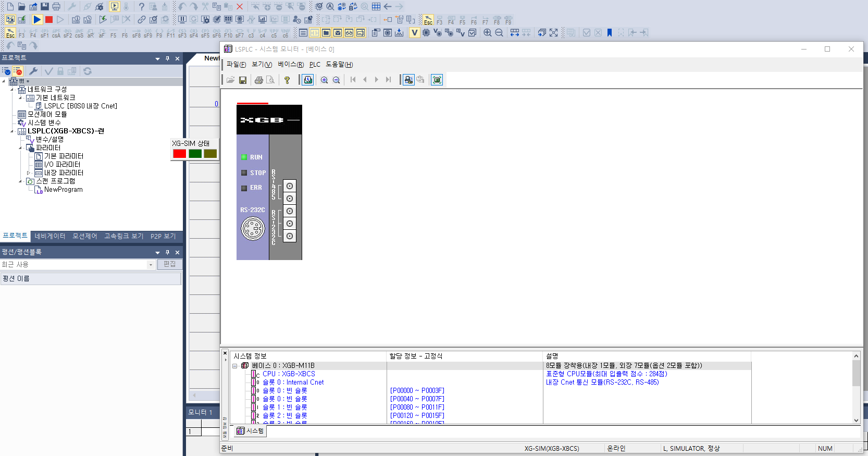This screenshot has width=868, height=456.
Task: Click the red X delete toolbar icon
Action: point(240,7)
